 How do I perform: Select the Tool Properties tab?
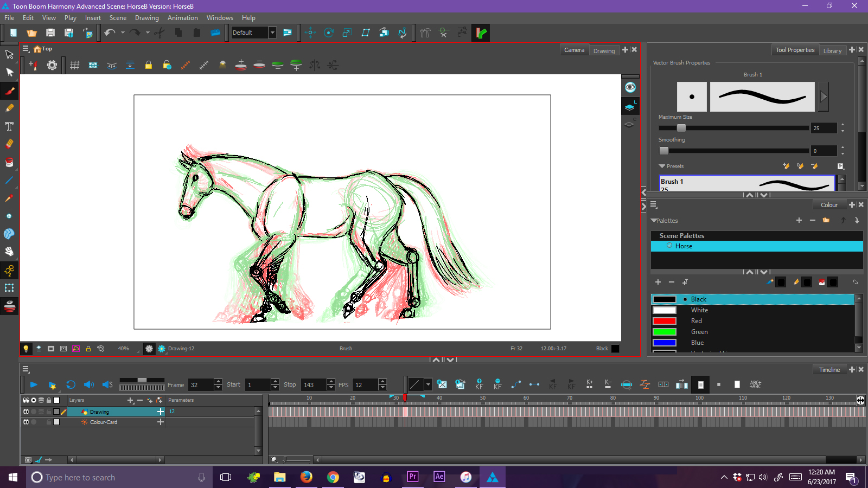click(x=795, y=50)
